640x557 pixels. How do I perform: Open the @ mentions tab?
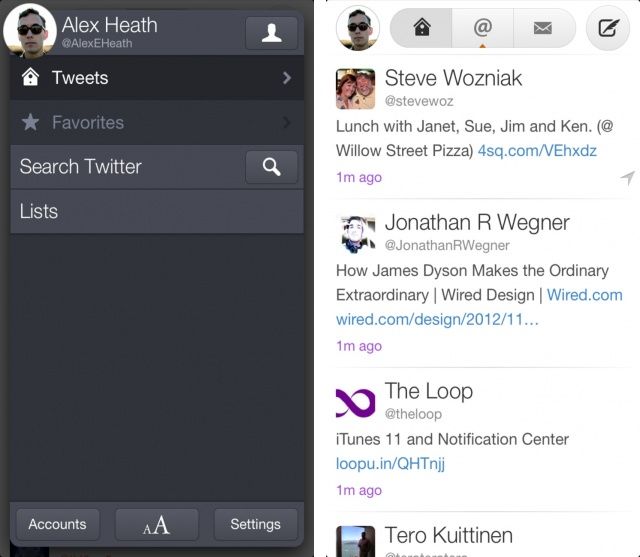pos(482,28)
